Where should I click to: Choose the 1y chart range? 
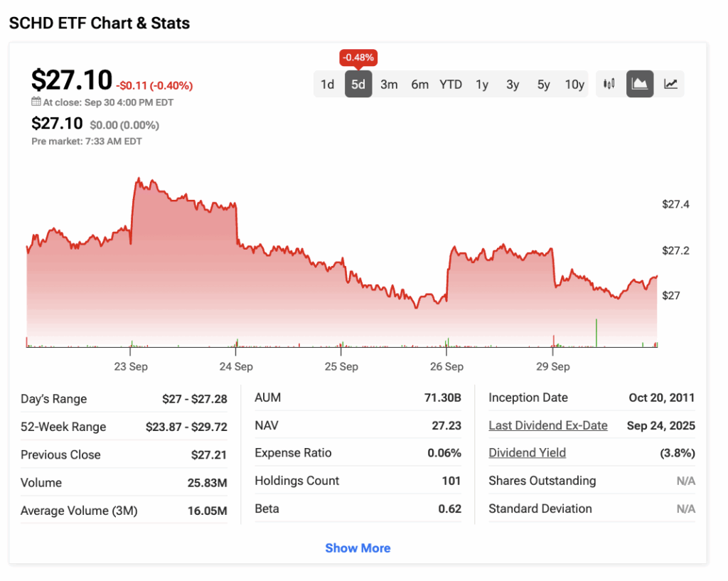coord(482,85)
